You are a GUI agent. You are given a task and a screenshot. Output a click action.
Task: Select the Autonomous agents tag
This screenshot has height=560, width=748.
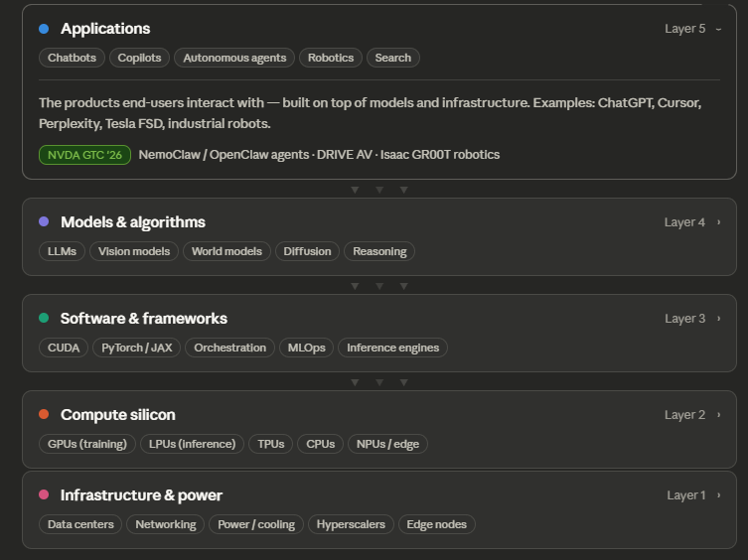tap(234, 58)
